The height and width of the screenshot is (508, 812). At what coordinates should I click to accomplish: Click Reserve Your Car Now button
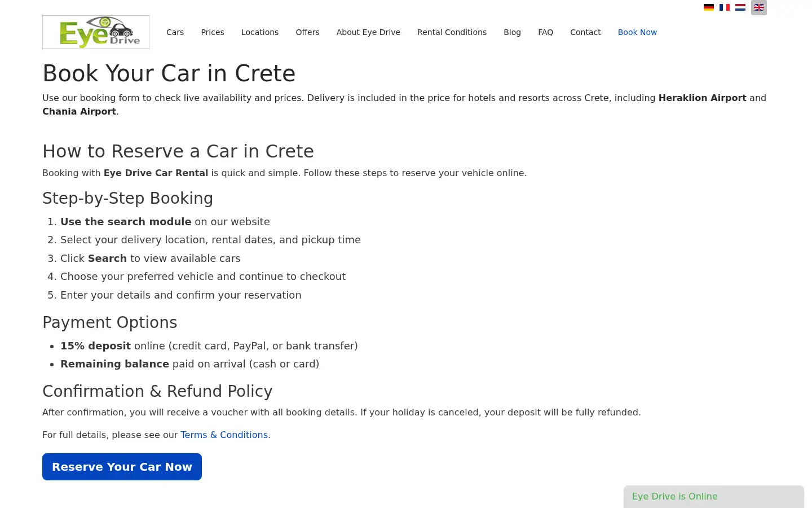[x=122, y=467]
